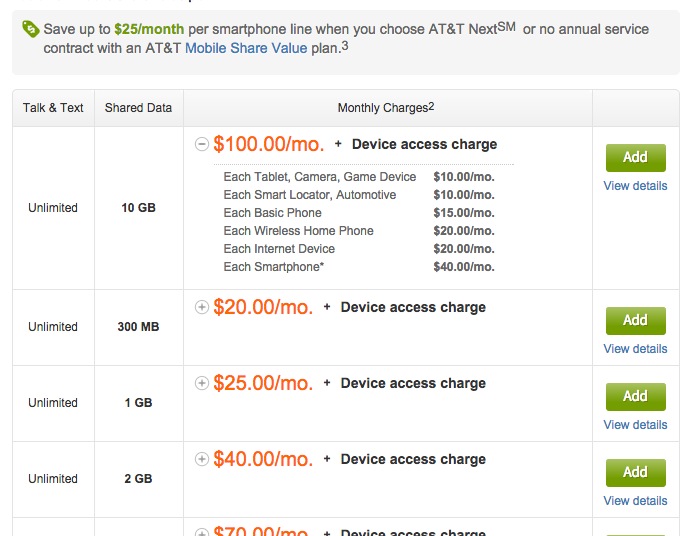Expand the partially visible $70.00/mo. plan

(202, 532)
